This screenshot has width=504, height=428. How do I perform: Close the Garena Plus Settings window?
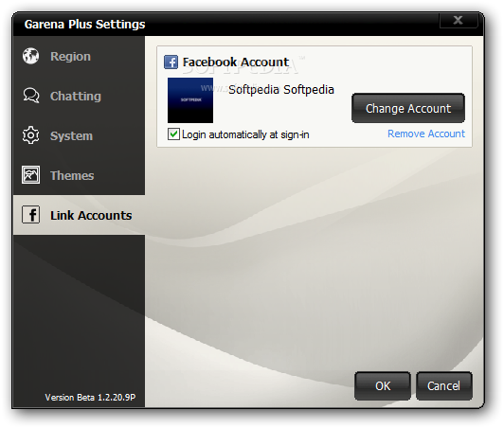pyautogui.click(x=458, y=20)
